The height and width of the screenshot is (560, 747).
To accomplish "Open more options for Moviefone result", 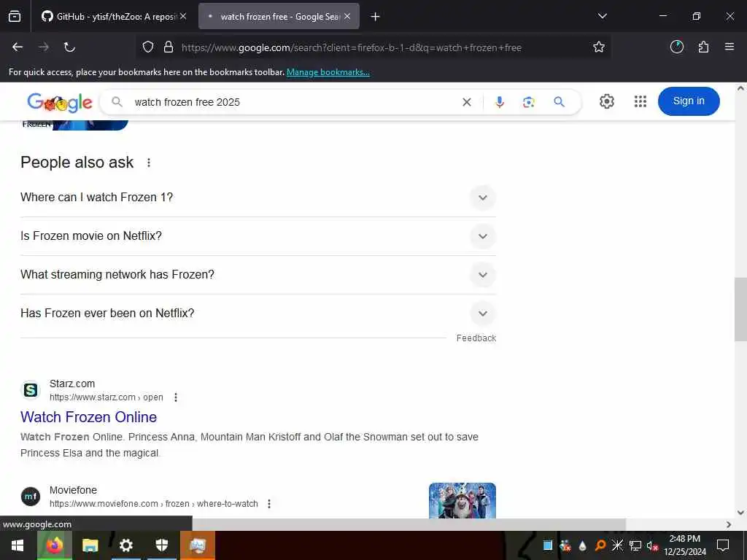I will pyautogui.click(x=269, y=504).
